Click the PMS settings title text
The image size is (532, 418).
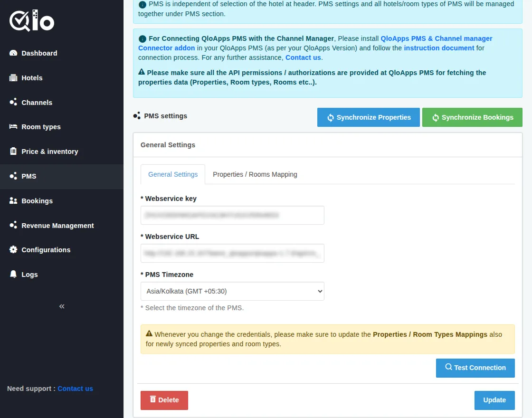click(166, 116)
